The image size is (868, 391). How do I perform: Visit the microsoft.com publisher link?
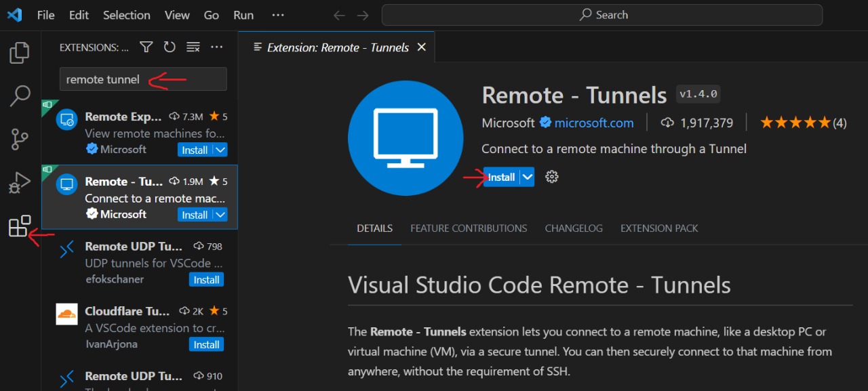coord(595,123)
